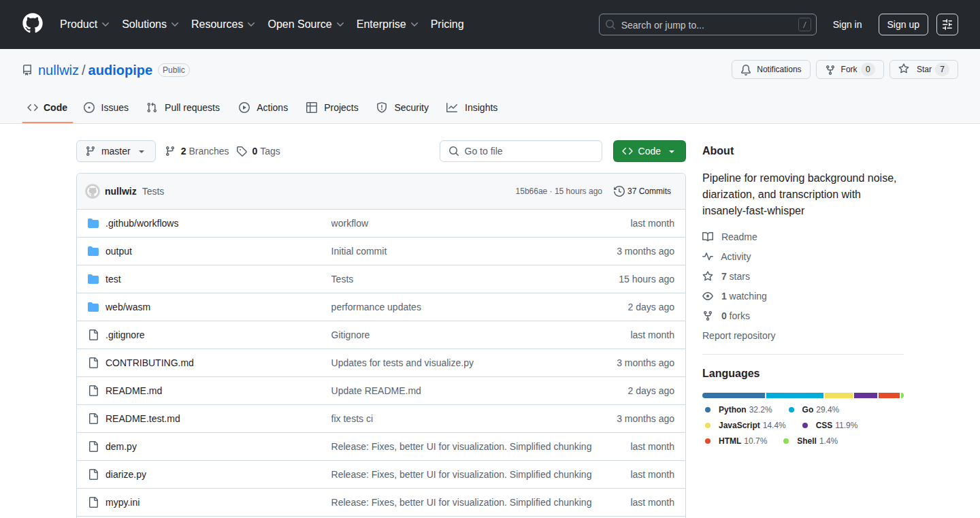Click the folder icon for .github/workflows
The width and height of the screenshot is (980, 518).
(x=93, y=223)
